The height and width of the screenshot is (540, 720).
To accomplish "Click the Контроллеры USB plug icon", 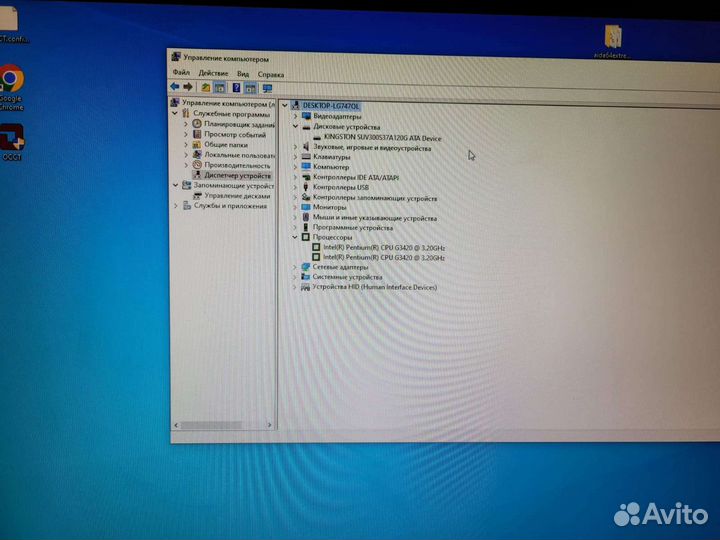I will pos(306,187).
